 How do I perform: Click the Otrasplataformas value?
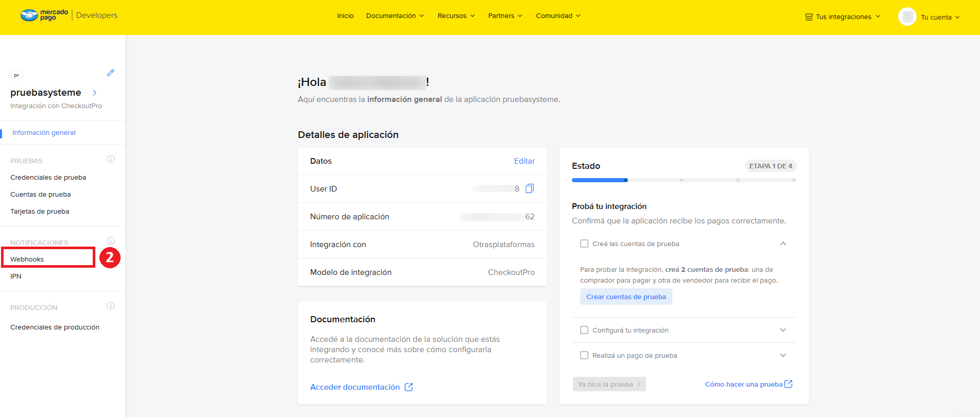[503, 245]
